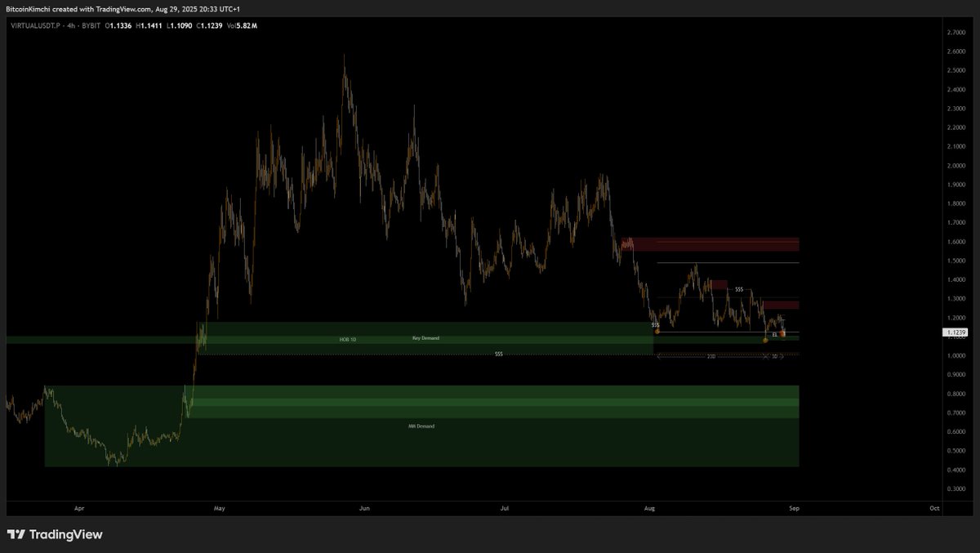Select the EL entry label near price
The image size is (980, 553).
pyautogui.click(x=774, y=334)
